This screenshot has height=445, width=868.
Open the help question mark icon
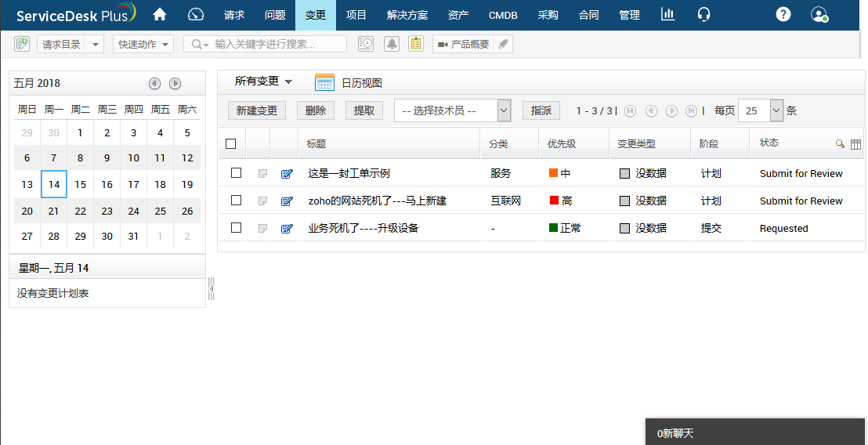point(783,14)
